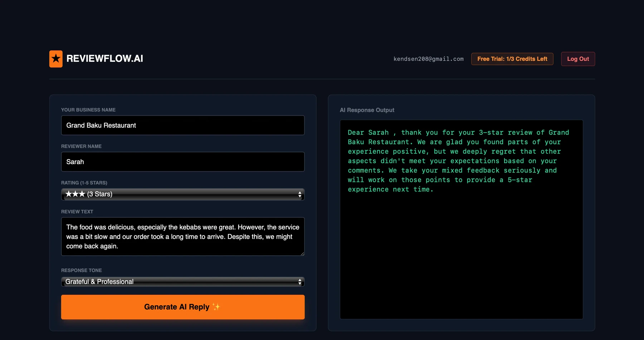Click Generate AI Reply button
The height and width of the screenshot is (340, 644).
183,307
